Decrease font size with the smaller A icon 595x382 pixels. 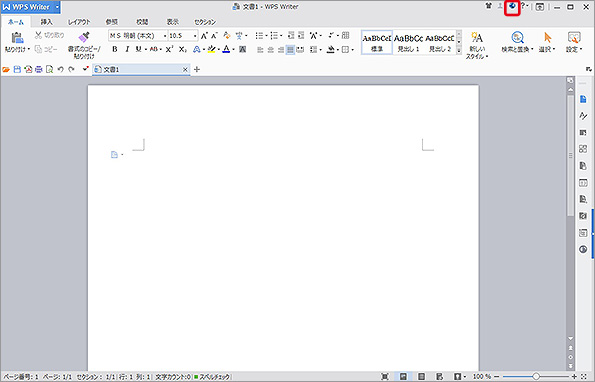pos(214,36)
